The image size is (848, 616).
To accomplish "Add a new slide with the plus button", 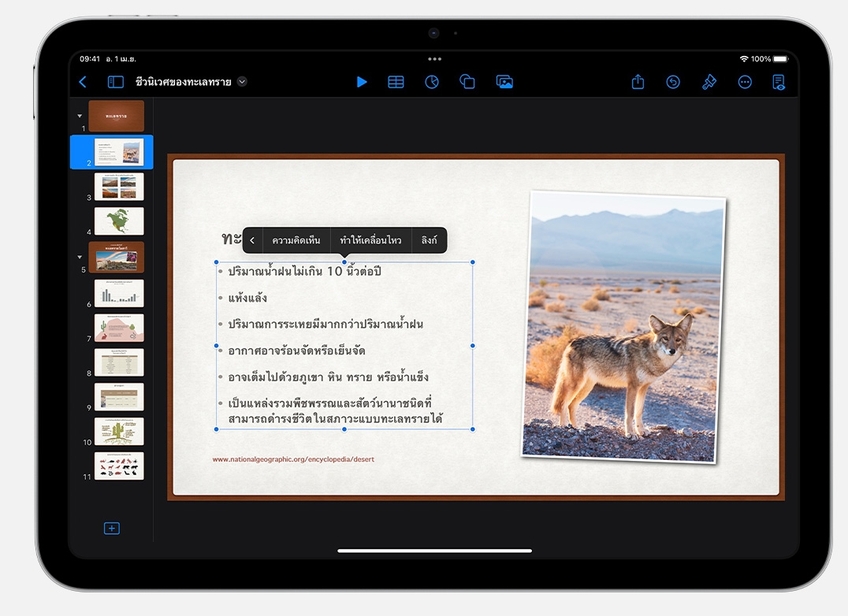I will tap(112, 529).
